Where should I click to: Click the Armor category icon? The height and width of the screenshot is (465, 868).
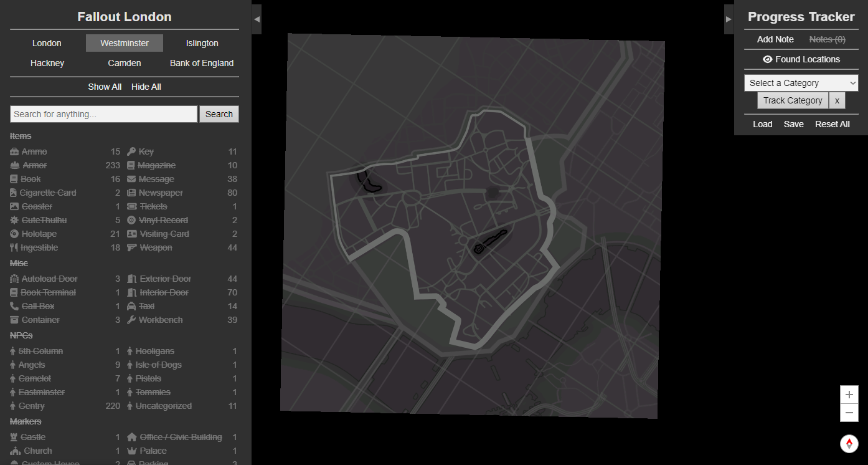[15, 165]
